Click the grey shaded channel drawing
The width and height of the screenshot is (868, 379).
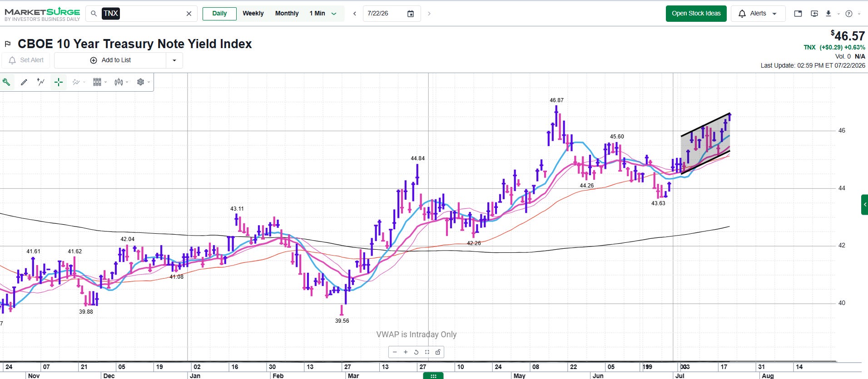705,143
